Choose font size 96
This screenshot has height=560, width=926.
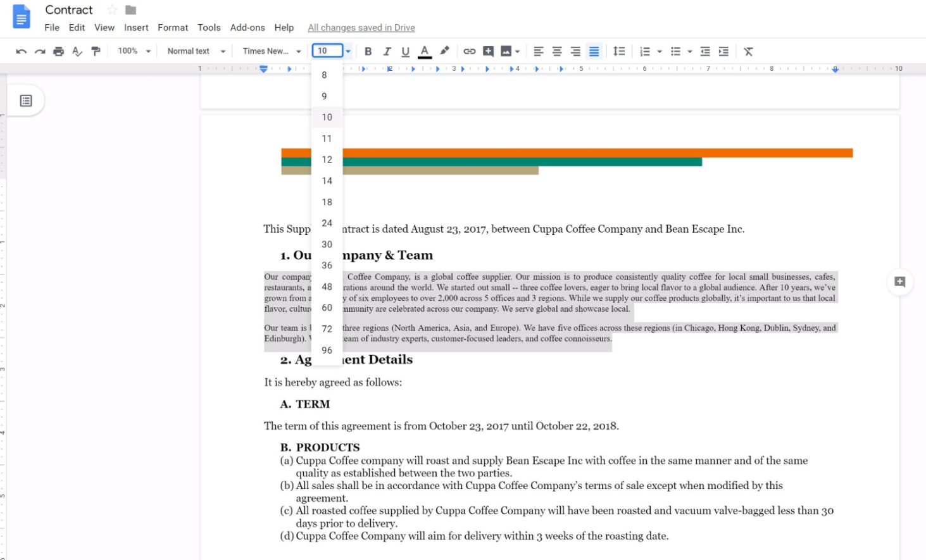[327, 351]
